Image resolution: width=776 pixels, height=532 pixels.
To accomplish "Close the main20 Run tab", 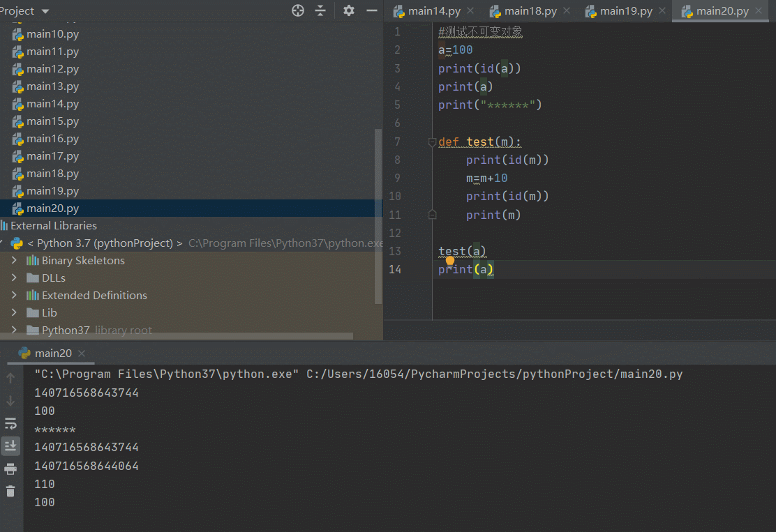I will (x=82, y=354).
